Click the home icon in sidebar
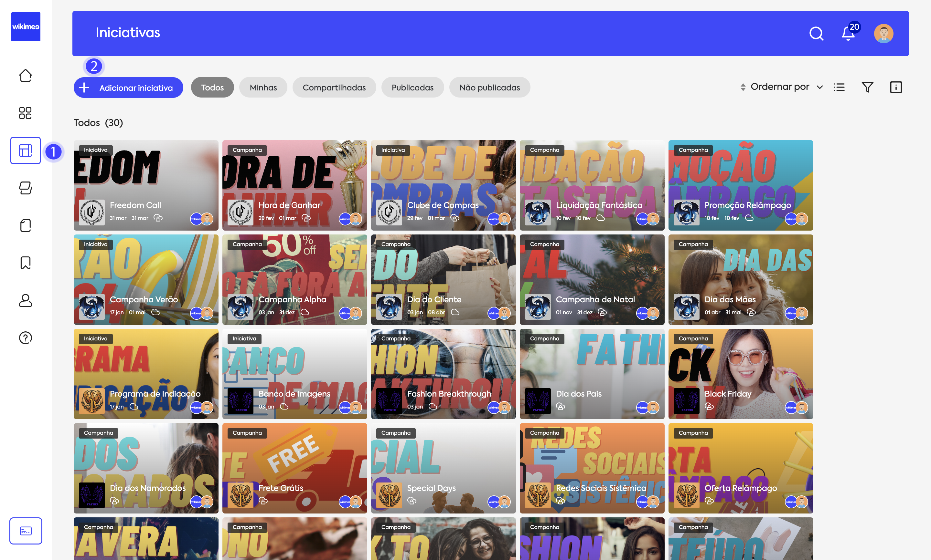The image size is (931, 560). (25, 76)
